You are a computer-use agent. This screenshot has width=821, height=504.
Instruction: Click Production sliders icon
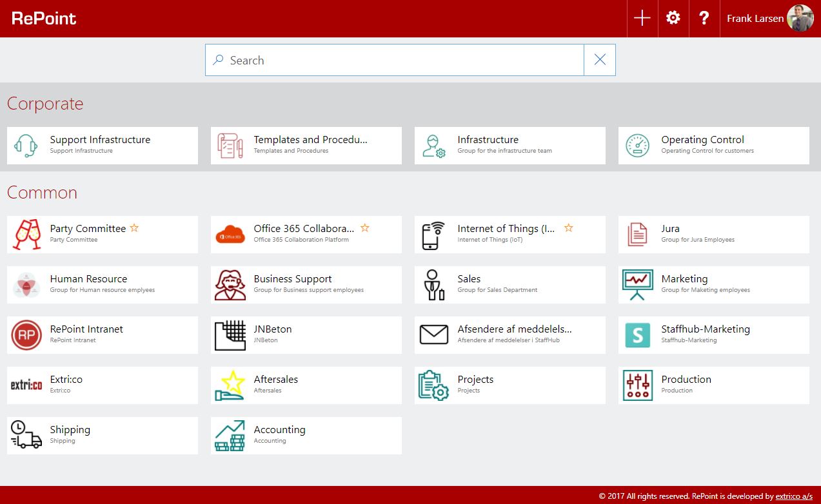click(x=638, y=385)
